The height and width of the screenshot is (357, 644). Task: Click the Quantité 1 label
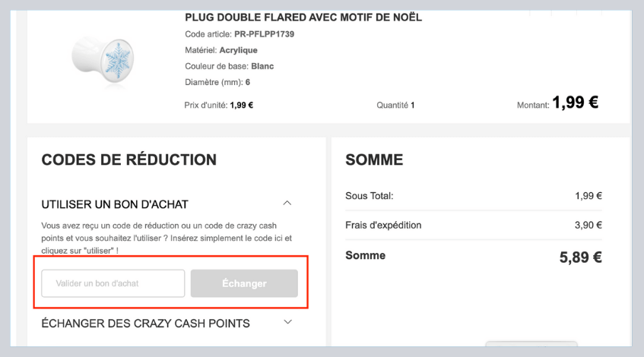395,106
